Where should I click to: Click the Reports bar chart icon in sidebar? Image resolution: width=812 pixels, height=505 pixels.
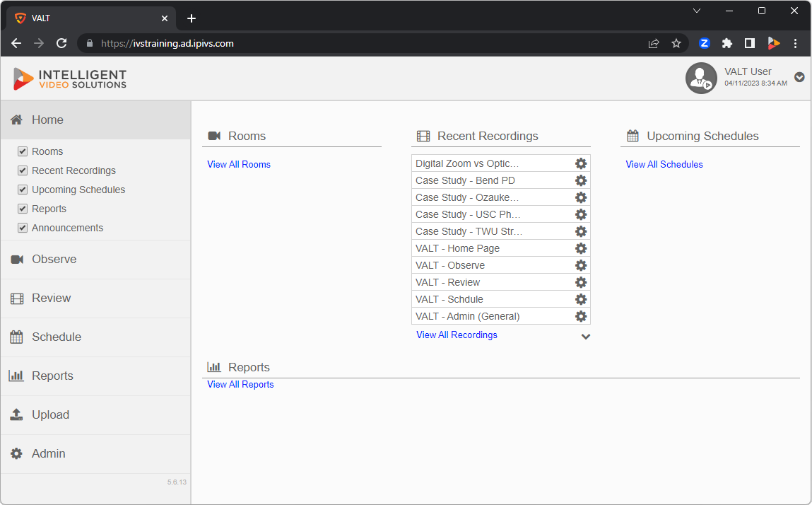coord(16,376)
